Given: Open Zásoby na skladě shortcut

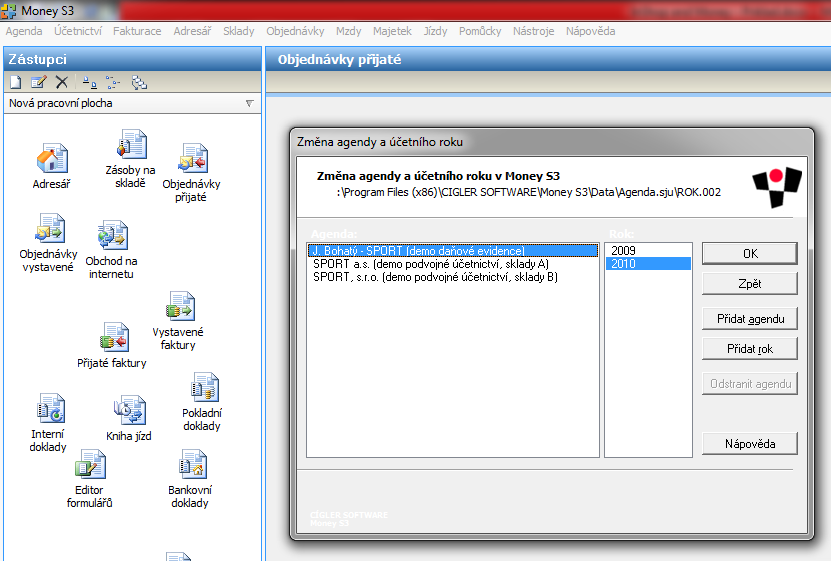Looking at the screenshot, I should tap(131, 144).
